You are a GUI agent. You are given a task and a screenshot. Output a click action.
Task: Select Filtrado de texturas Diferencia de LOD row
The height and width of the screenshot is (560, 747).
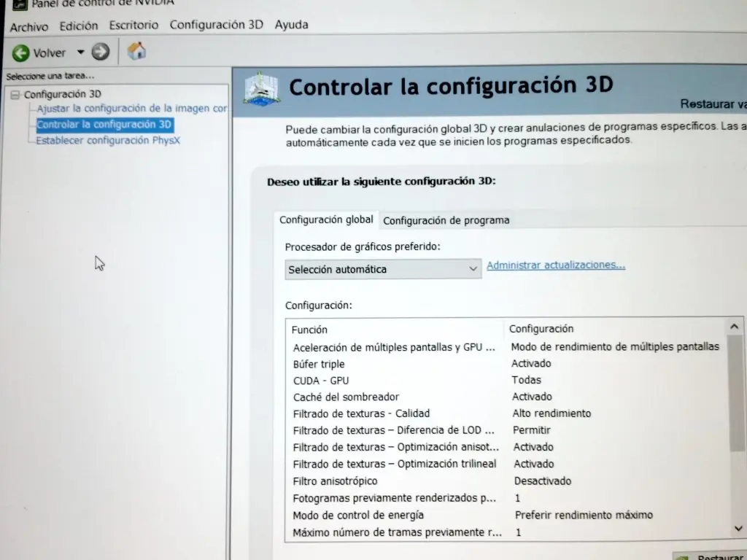point(508,430)
